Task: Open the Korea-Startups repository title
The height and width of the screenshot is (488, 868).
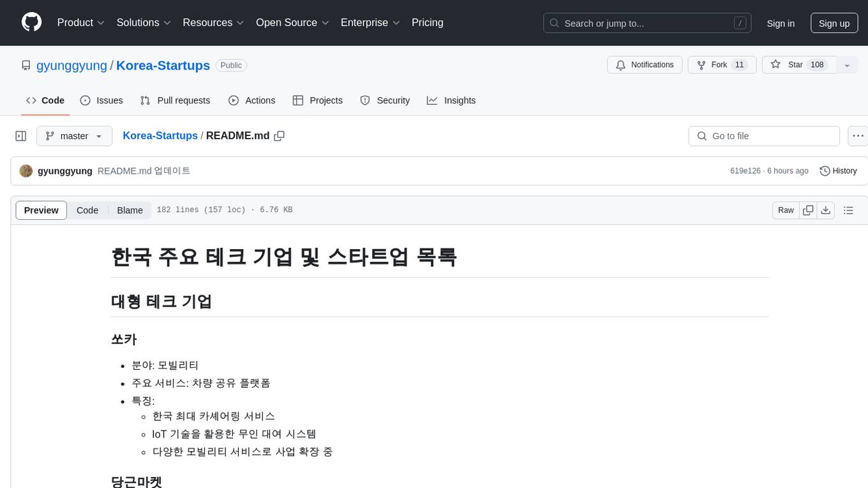Action: tap(163, 65)
